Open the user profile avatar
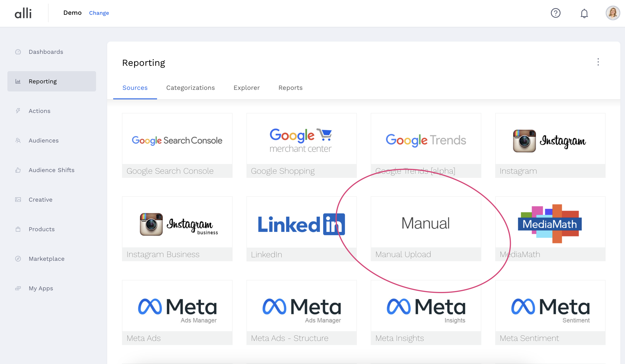 (x=613, y=13)
